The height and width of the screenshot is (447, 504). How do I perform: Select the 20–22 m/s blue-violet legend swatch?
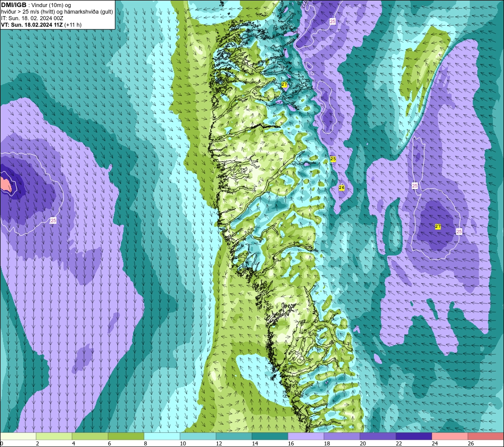[378, 436]
